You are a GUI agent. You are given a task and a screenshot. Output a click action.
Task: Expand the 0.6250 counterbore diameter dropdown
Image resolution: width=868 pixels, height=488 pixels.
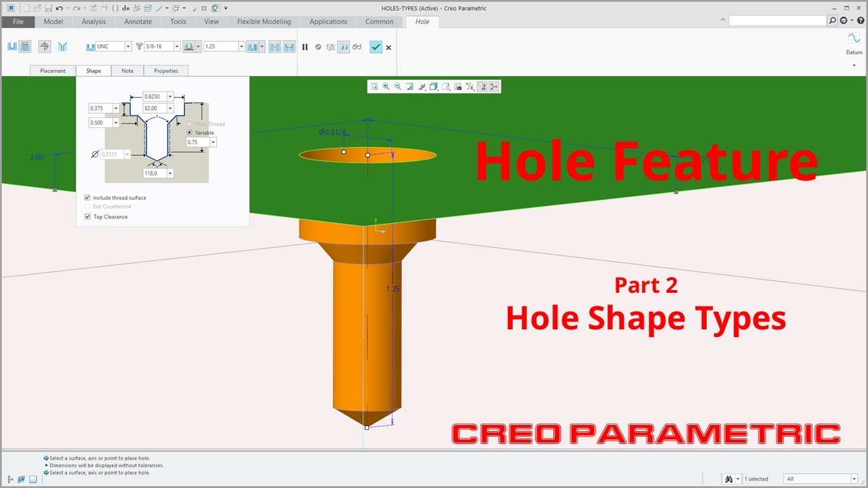[170, 97]
